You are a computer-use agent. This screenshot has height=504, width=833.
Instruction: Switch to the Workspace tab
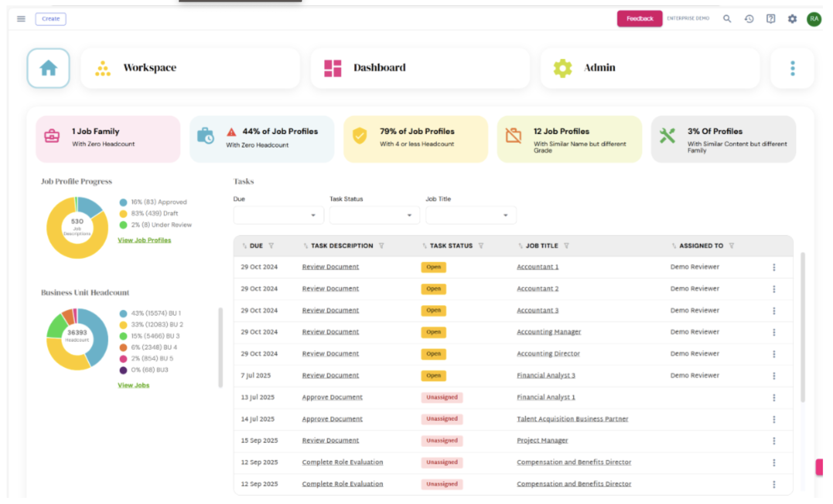click(190, 68)
